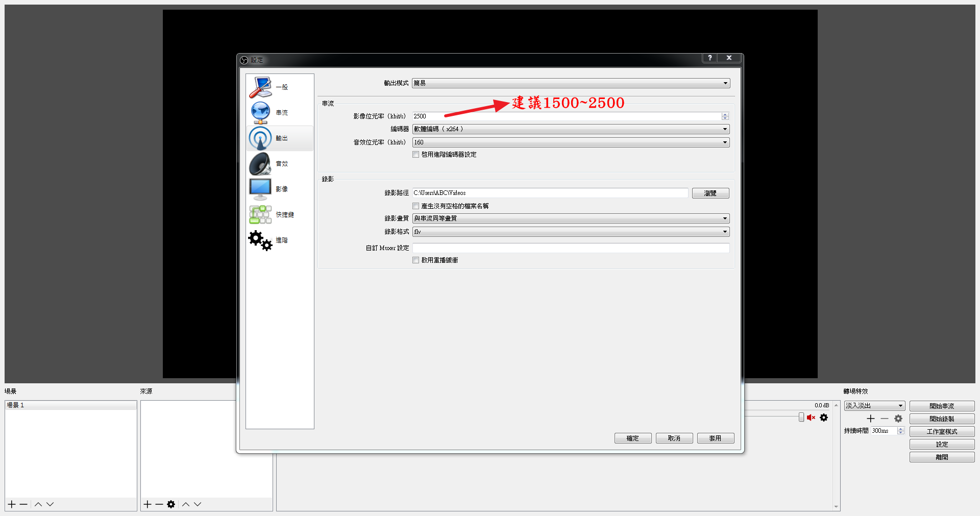
Task: Click the mixer mute speaker icon
Action: click(811, 417)
